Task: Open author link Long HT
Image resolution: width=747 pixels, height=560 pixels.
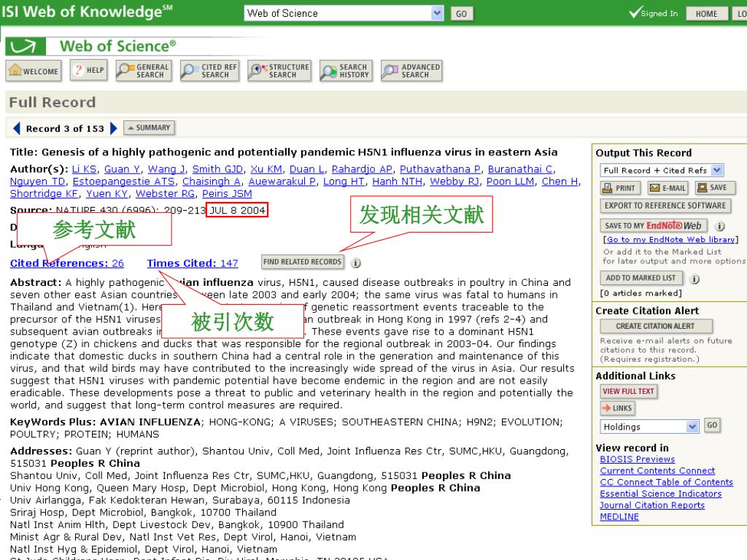Action: [344, 182]
